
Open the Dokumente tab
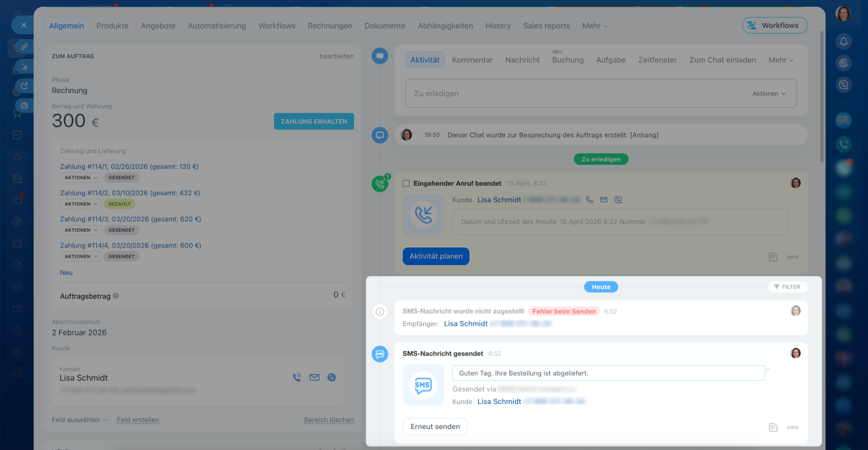pos(384,26)
